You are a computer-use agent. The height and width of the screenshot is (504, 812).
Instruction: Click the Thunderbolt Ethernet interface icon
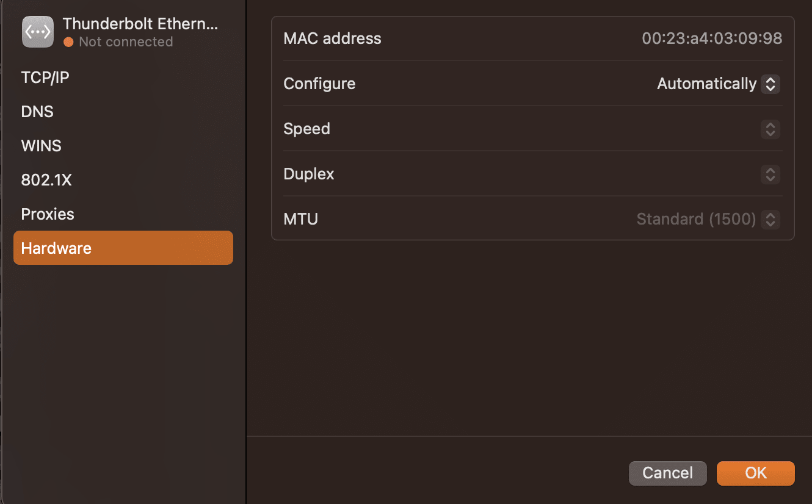pyautogui.click(x=38, y=32)
